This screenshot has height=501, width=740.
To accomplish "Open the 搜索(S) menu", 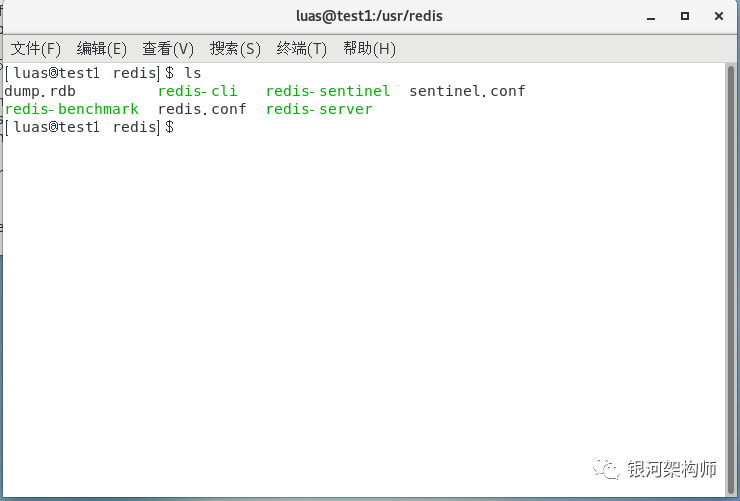I will tap(235, 49).
